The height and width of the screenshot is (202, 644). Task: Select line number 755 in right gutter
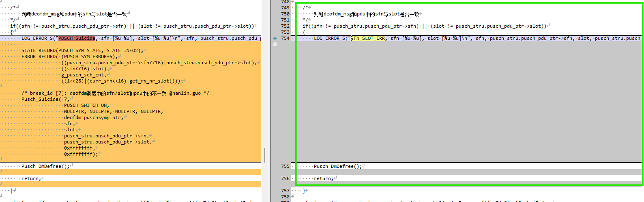coord(285,166)
